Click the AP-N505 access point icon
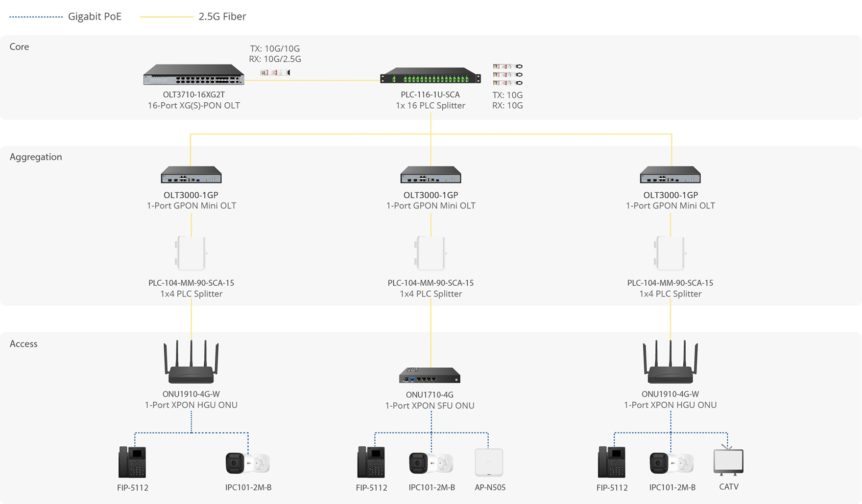The width and height of the screenshot is (862, 504). click(490, 462)
